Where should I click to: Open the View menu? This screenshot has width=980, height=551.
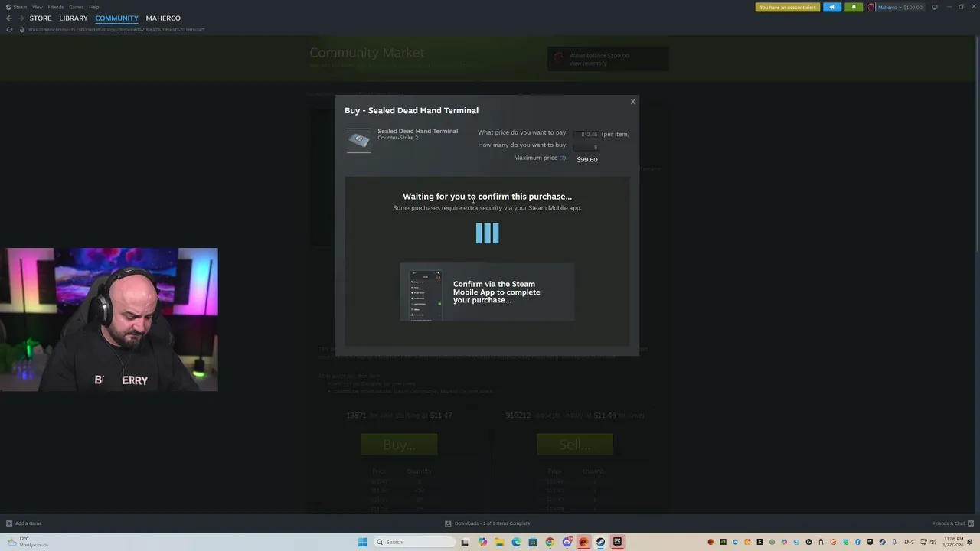tap(37, 7)
